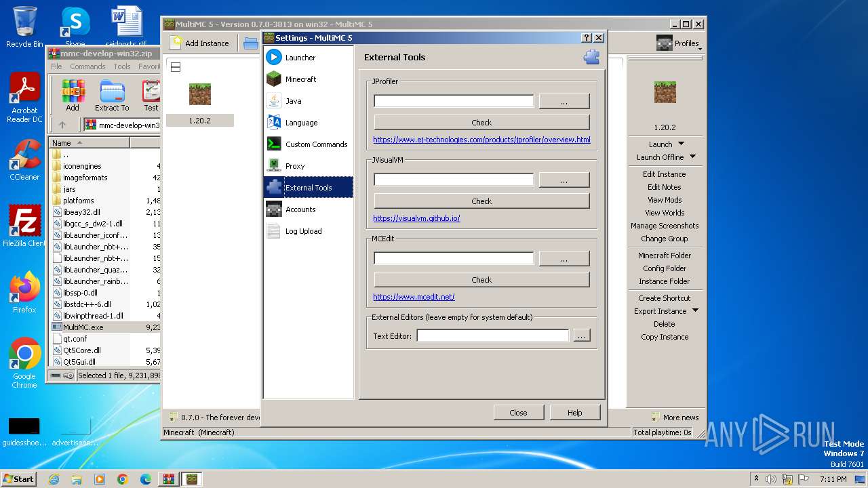
Task: Open the Tools menu in WinRAR
Action: (x=122, y=66)
